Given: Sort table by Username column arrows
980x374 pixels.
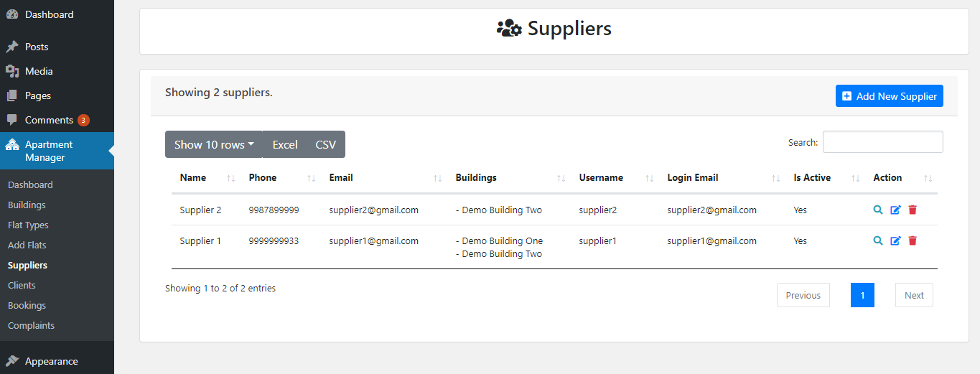Looking at the screenshot, I should coord(649,178).
